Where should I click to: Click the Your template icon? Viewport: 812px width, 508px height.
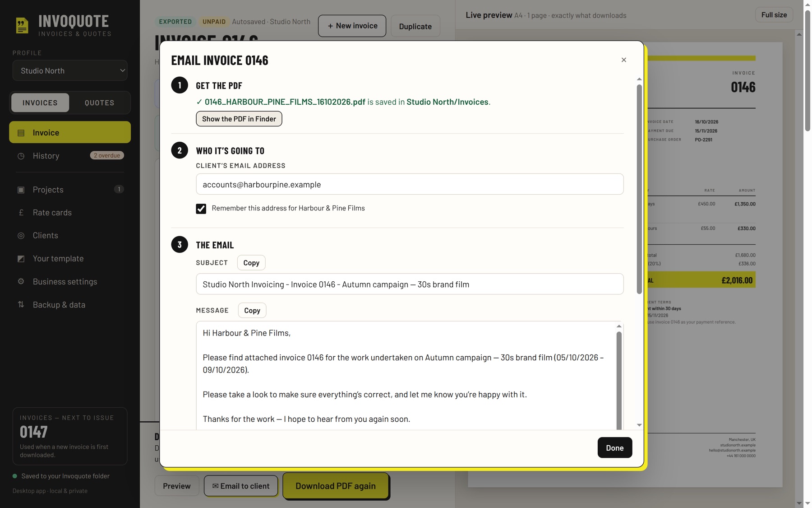tap(21, 259)
